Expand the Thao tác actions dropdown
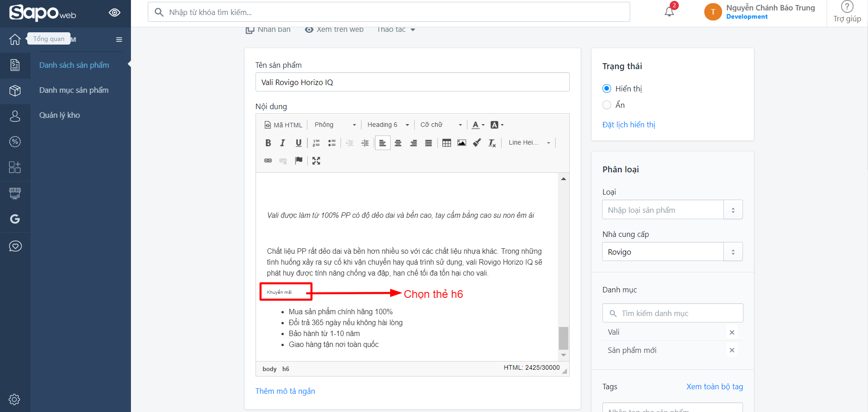Viewport: 868px width, 412px height. pos(396,30)
